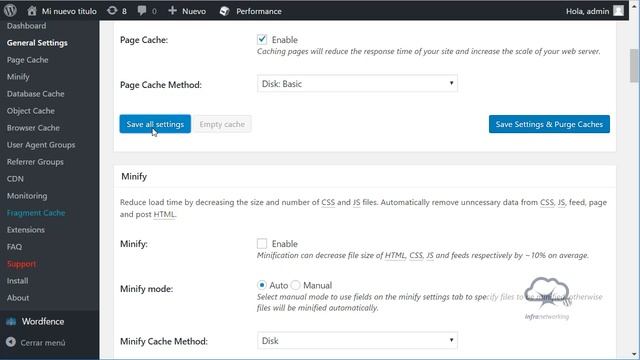Open the WordPress logo menu
The height and width of the screenshot is (360, 640).
10,11
